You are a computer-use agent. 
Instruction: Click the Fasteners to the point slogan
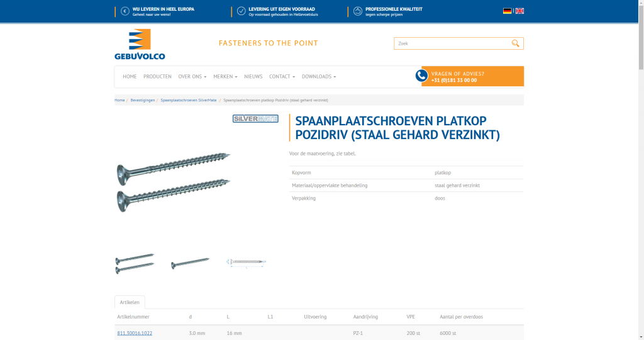268,43
